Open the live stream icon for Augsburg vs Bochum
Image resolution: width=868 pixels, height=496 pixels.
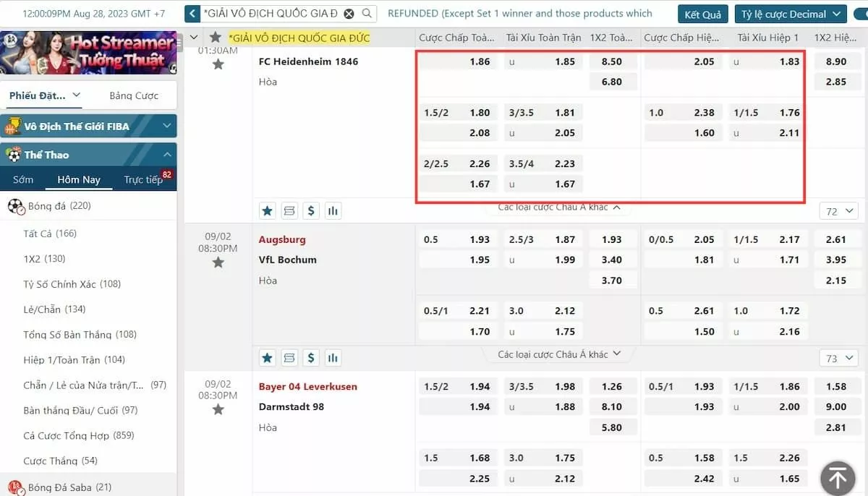tap(289, 357)
